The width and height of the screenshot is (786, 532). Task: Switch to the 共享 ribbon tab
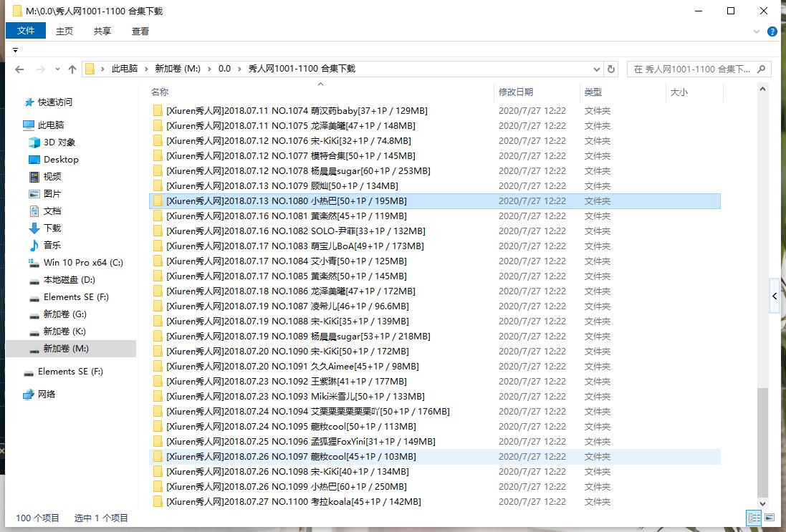(x=102, y=31)
